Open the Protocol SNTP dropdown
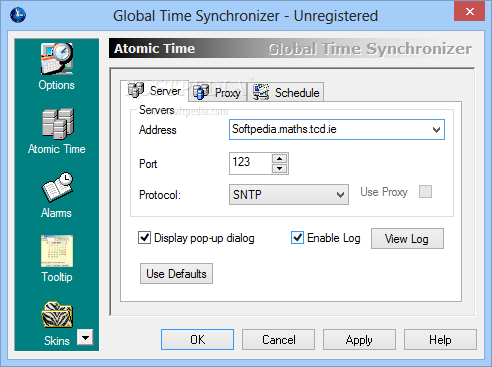The width and height of the screenshot is (492, 367). pyautogui.click(x=289, y=194)
